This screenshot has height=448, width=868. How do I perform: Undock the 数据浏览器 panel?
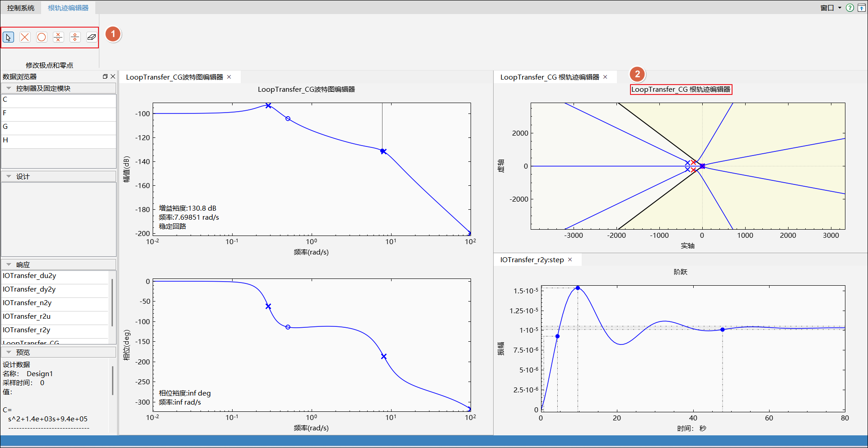105,76
